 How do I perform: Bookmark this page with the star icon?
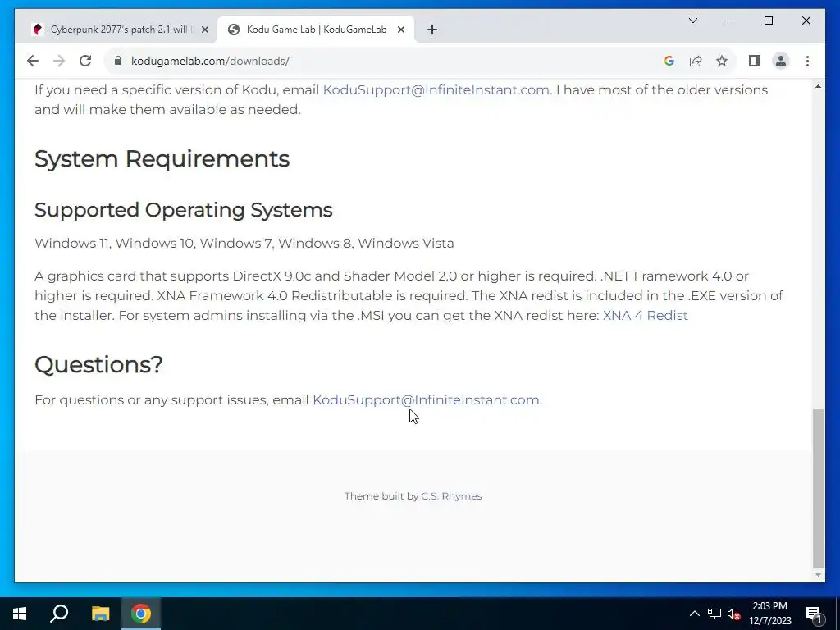[722, 61]
